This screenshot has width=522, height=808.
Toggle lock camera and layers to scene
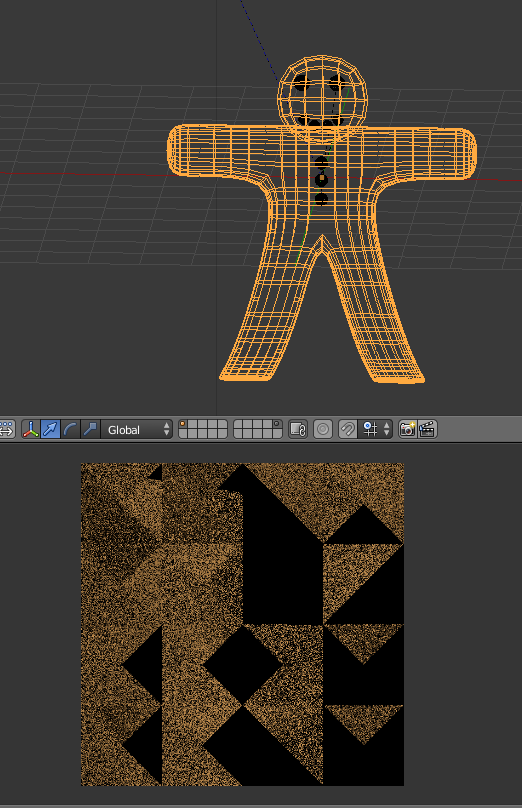coord(298,429)
